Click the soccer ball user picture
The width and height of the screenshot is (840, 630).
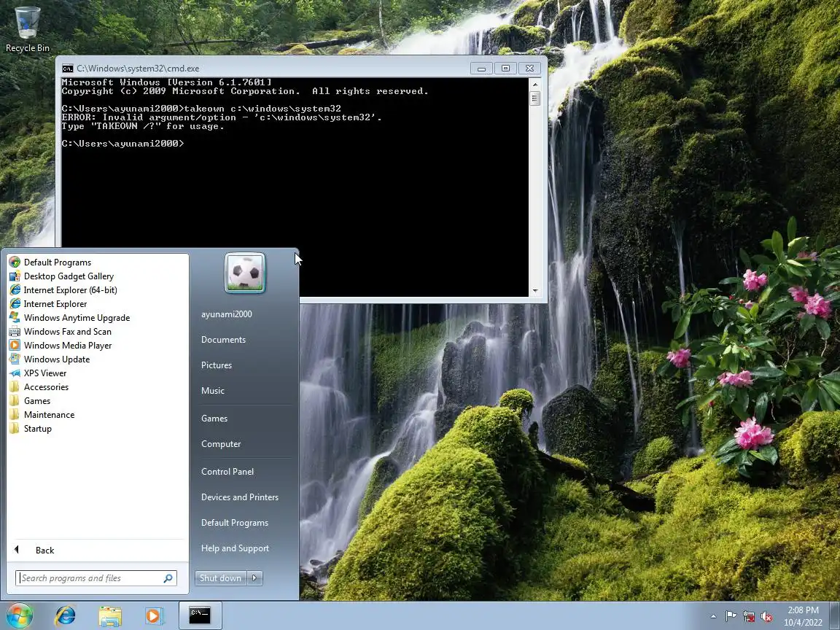[245, 273]
